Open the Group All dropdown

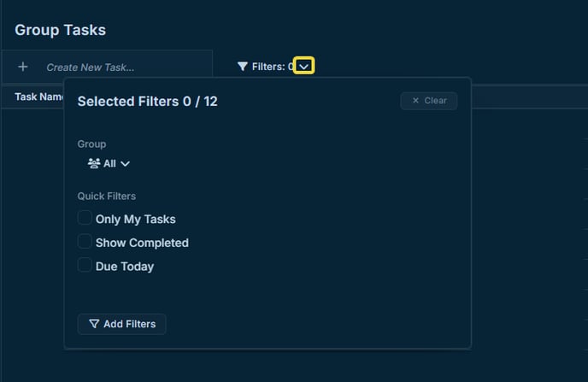[x=109, y=163]
